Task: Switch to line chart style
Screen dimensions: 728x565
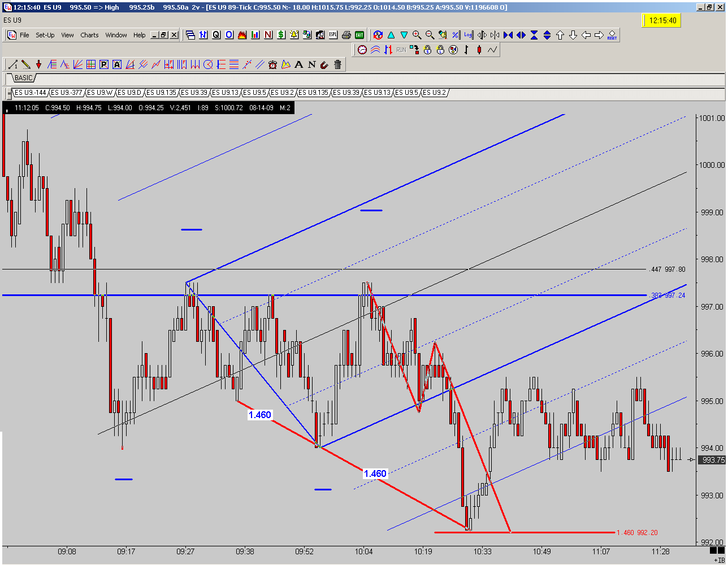Action: [x=492, y=50]
